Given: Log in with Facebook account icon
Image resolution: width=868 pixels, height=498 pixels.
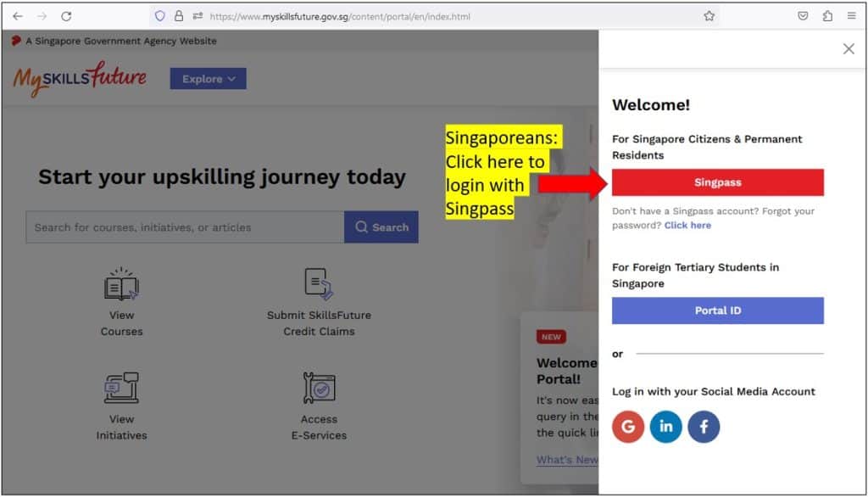Looking at the screenshot, I should (x=704, y=427).
